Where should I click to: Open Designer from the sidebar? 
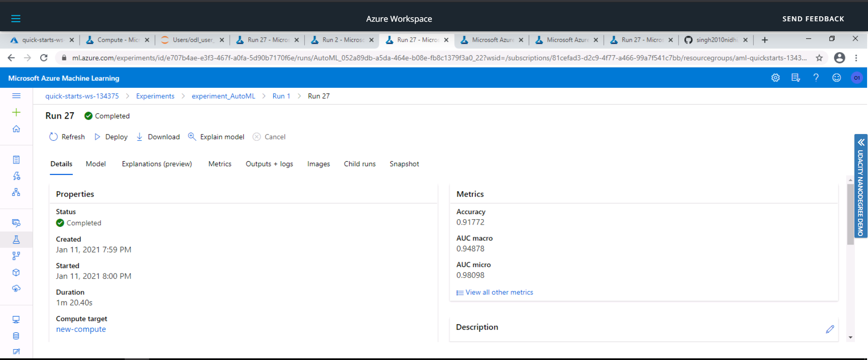(x=16, y=192)
